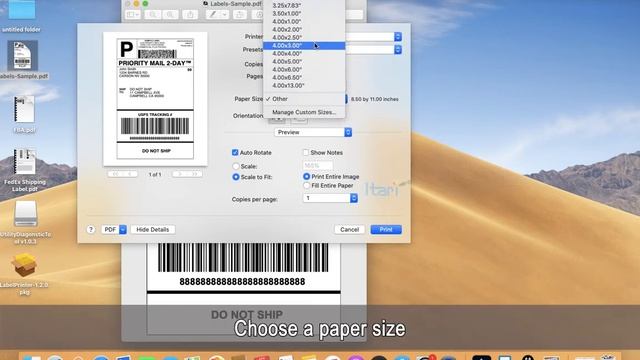The height and width of the screenshot is (360, 640).
Task: Open the Printer dropdown arrows
Action: point(398,37)
